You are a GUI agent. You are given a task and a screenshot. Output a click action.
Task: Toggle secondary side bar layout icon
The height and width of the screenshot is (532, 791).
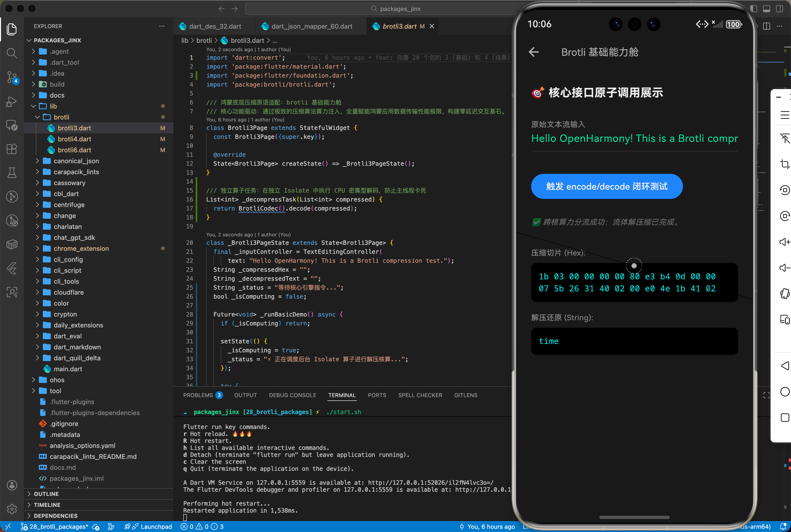click(x=780, y=9)
